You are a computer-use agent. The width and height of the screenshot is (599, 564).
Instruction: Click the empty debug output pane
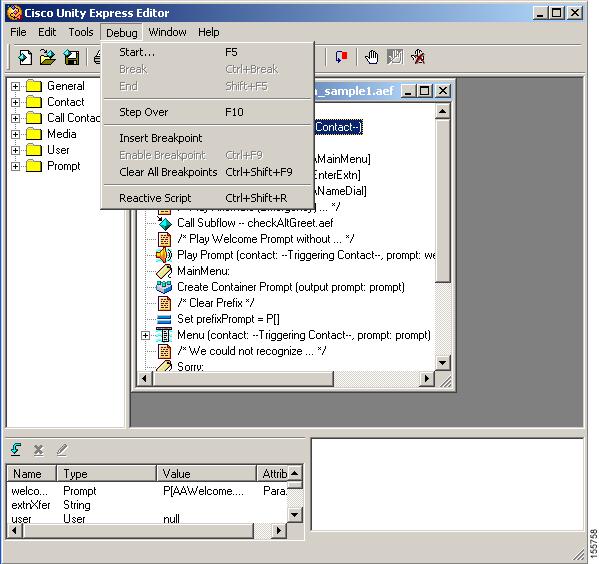click(447, 485)
